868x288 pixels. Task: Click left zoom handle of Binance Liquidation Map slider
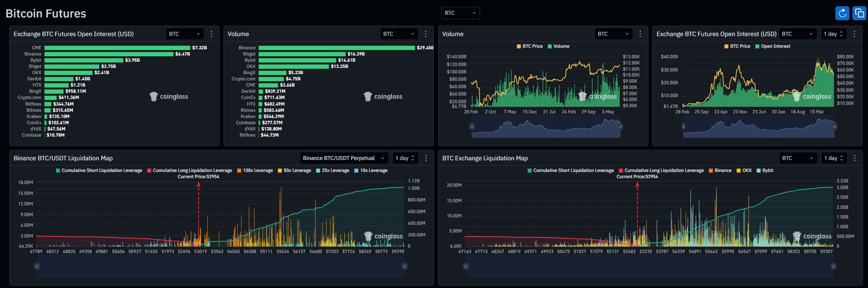(37, 266)
